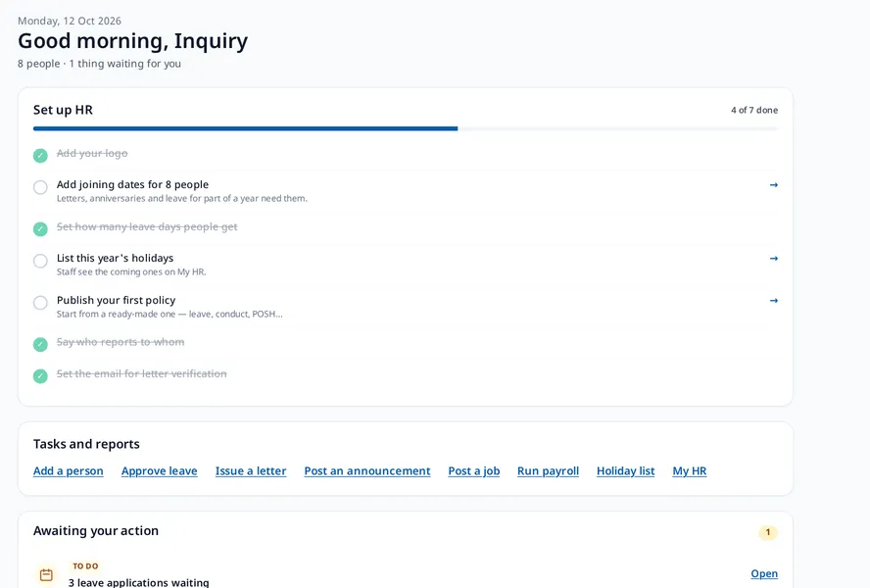Tick the circle for List this year's holidays

(40, 261)
